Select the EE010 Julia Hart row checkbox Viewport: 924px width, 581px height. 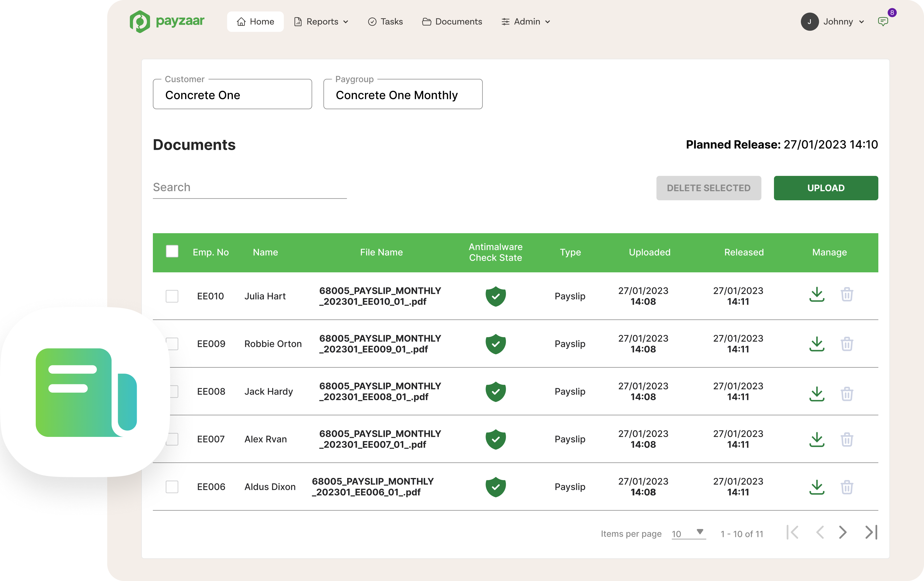click(172, 296)
